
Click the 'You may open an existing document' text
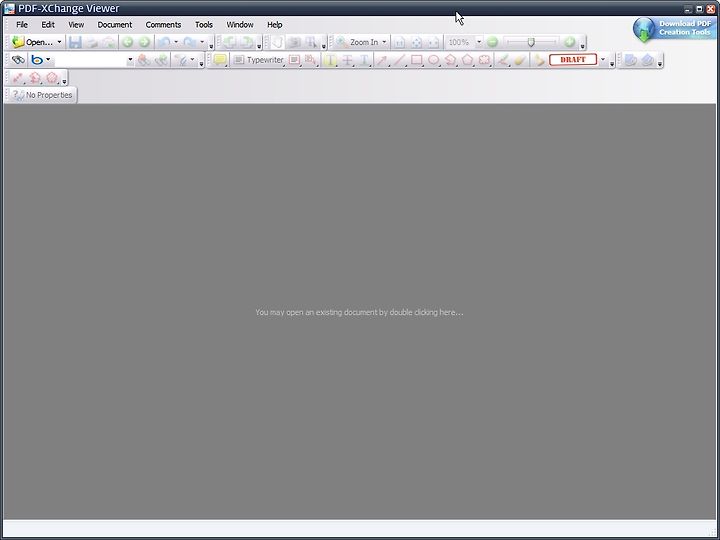pos(359,312)
